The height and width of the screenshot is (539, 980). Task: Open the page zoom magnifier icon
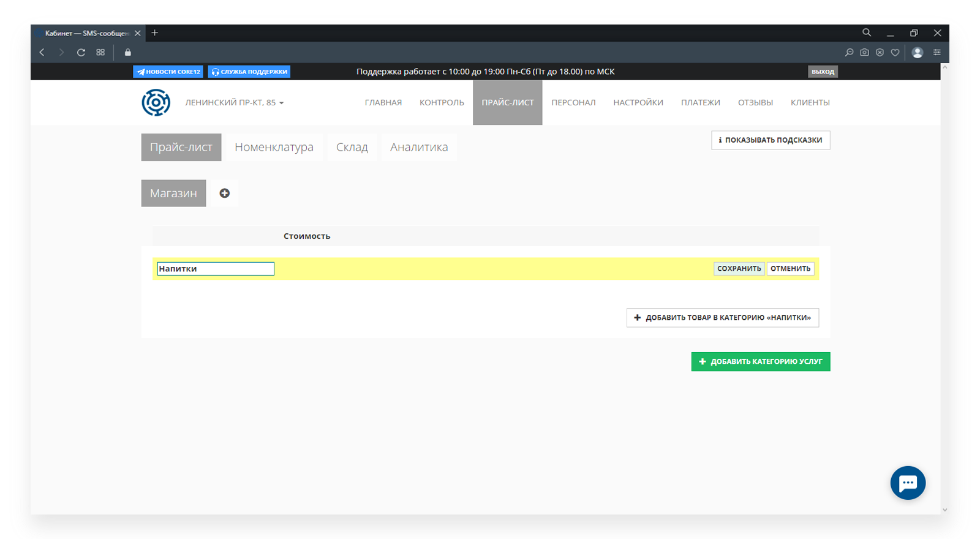coord(849,53)
